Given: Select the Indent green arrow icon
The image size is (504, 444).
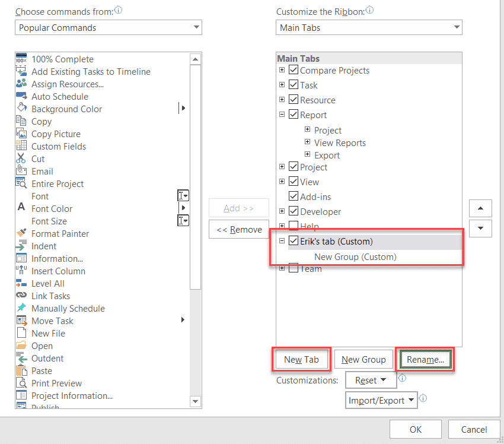Looking at the screenshot, I should pyautogui.click(x=21, y=246).
